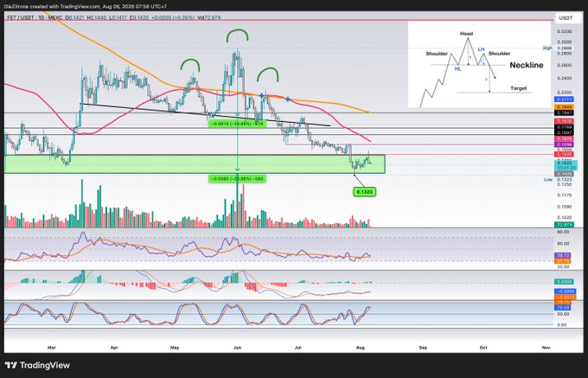
Task: Click the blue 76.59 stochastic value label
Action: coord(564,307)
